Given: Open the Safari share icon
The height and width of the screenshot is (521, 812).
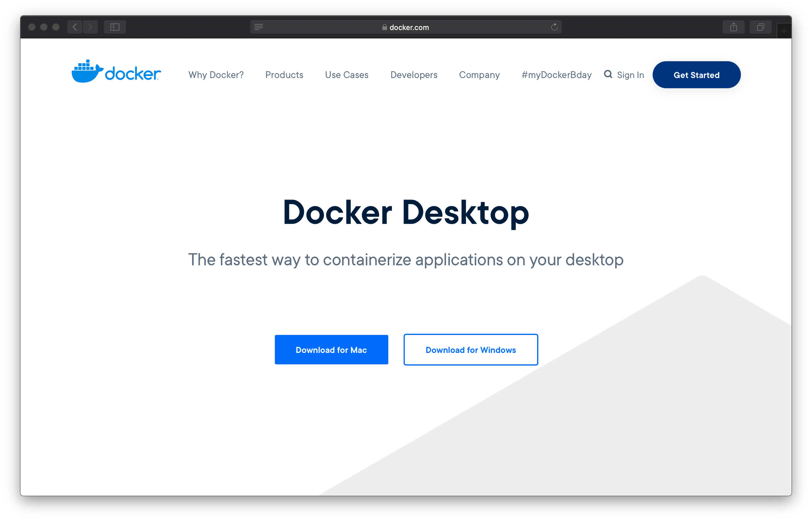Looking at the screenshot, I should [733, 27].
